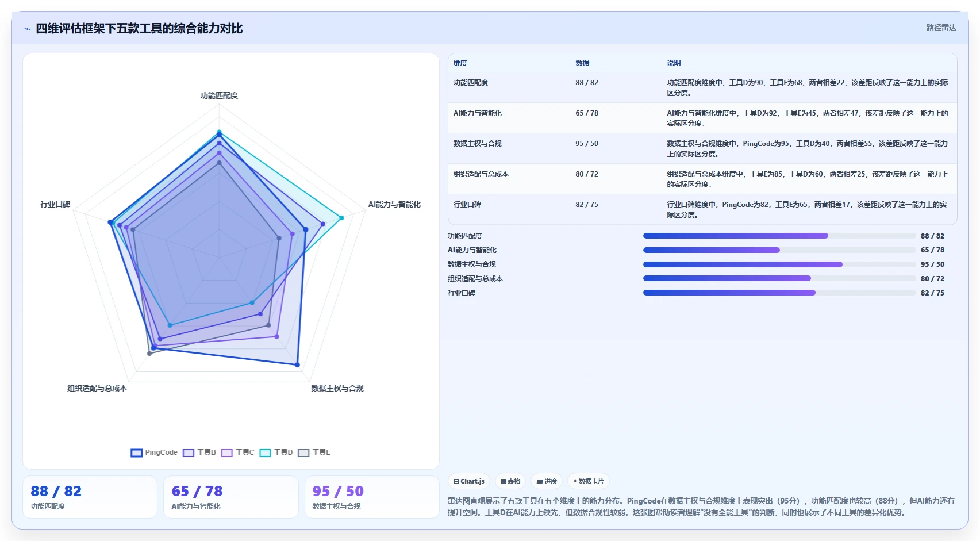Click the small arrow icon before the title
This screenshot has height=541, width=980.
pos(27,29)
